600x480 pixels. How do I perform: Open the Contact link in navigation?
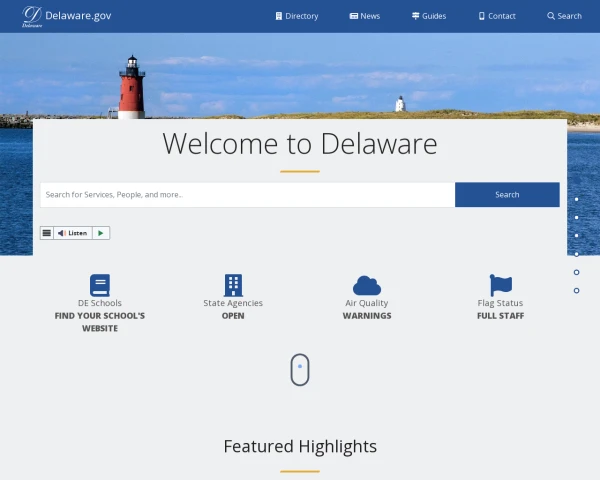[497, 16]
